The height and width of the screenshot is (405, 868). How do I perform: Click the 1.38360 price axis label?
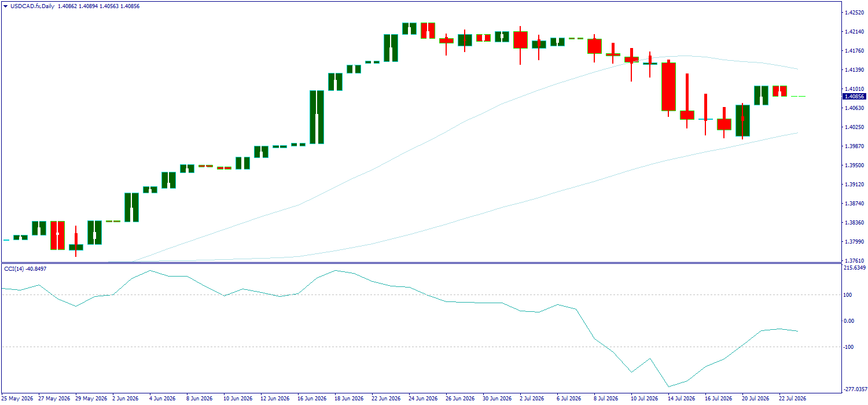tap(855, 223)
